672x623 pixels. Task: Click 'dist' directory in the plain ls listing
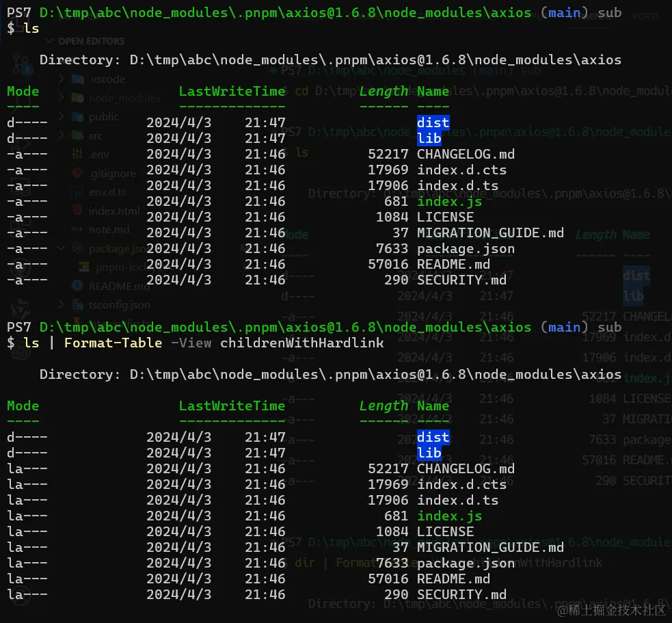pos(433,122)
